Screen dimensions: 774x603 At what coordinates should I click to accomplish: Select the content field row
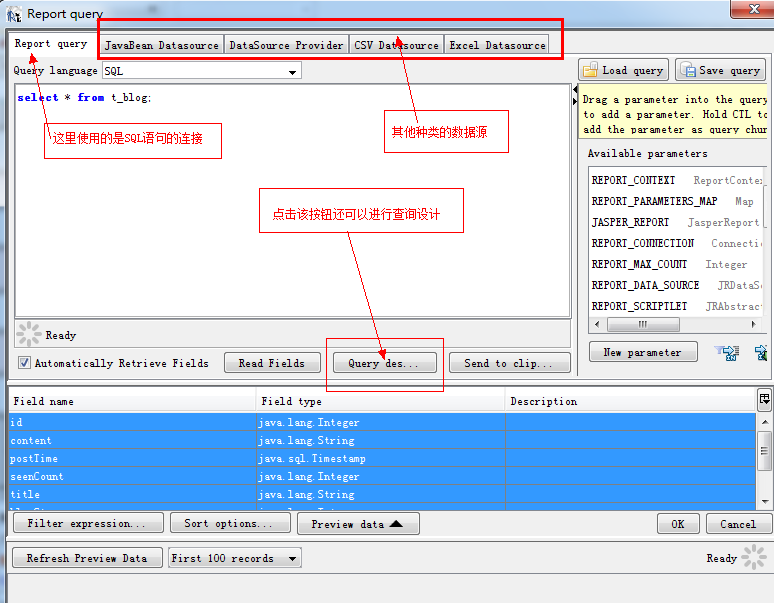point(382,440)
